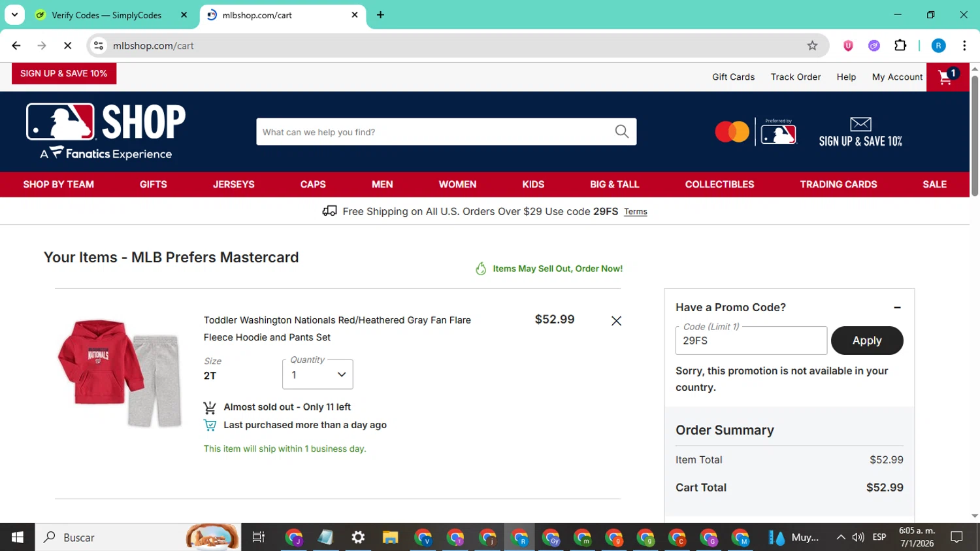The height and width of the screenshot is (551, 980).
Task: Open the hoodie and pants product thumbnail
Action: click(x=120, y=374)
